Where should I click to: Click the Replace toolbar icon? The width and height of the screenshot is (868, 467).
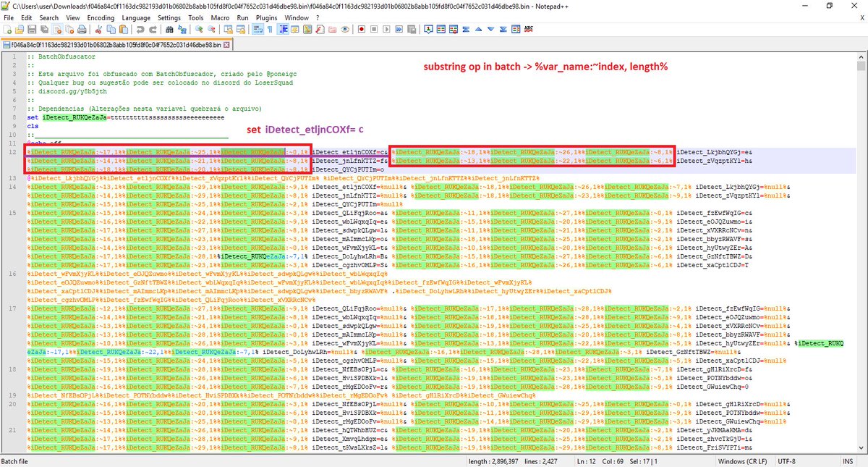click(182, 30)
